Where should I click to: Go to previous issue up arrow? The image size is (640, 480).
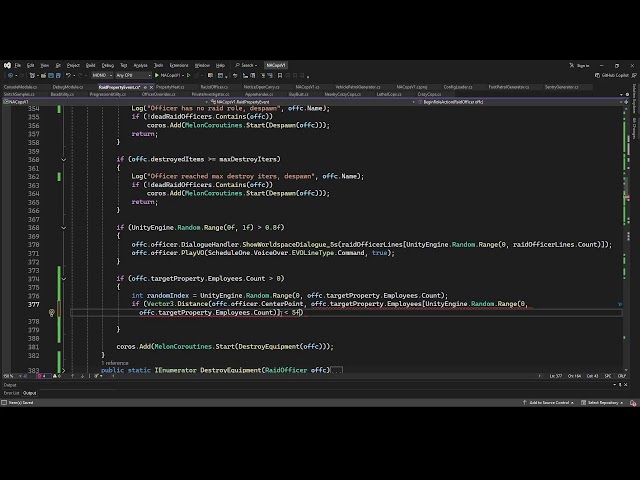tap(73, 376)
